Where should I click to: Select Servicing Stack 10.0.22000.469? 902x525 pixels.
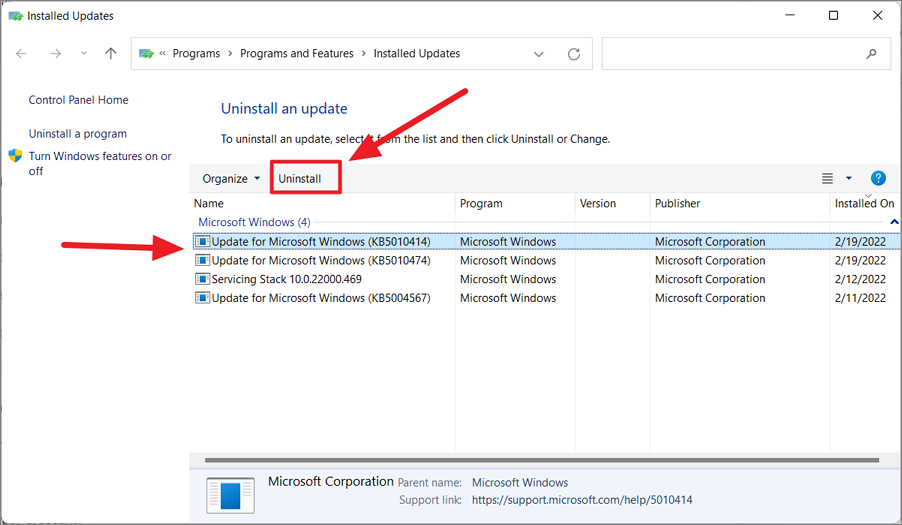coord(545,279)
